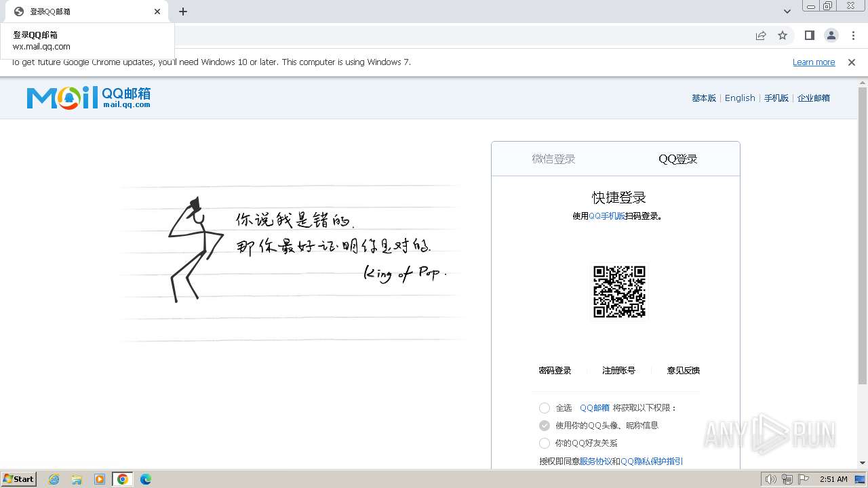
Task: Click the 快捷登录 heading
Action: tap(619, 197)
